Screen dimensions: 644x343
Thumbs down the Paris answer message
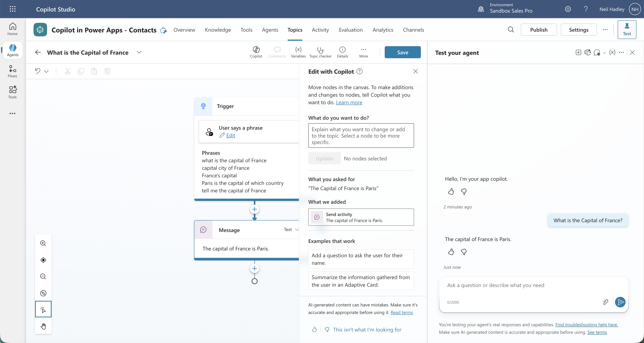click(x=464, y=252)
